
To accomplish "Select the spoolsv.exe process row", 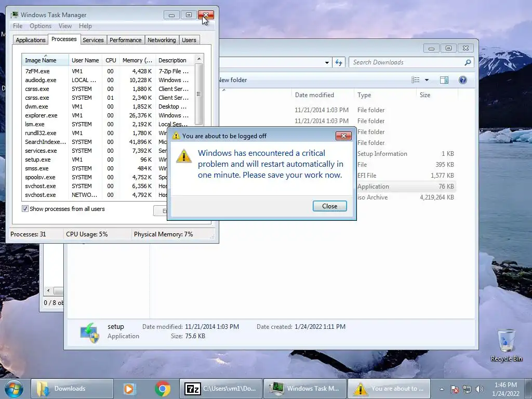I will coord(95,177).
